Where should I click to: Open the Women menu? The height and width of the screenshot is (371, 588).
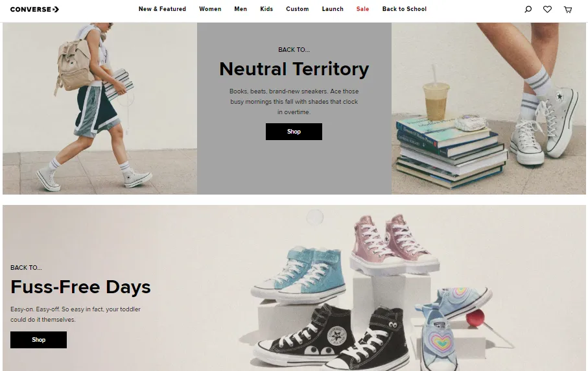tap(210, 9)
